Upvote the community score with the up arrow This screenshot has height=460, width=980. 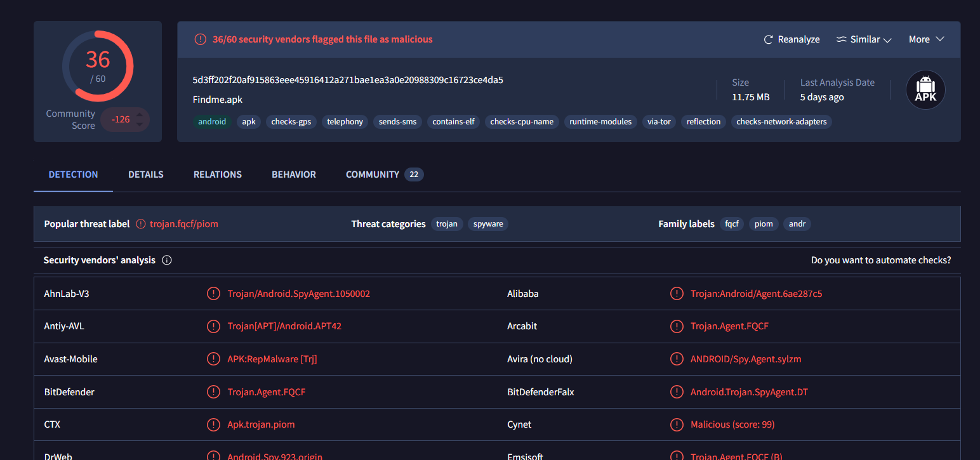tap(140, 115)
